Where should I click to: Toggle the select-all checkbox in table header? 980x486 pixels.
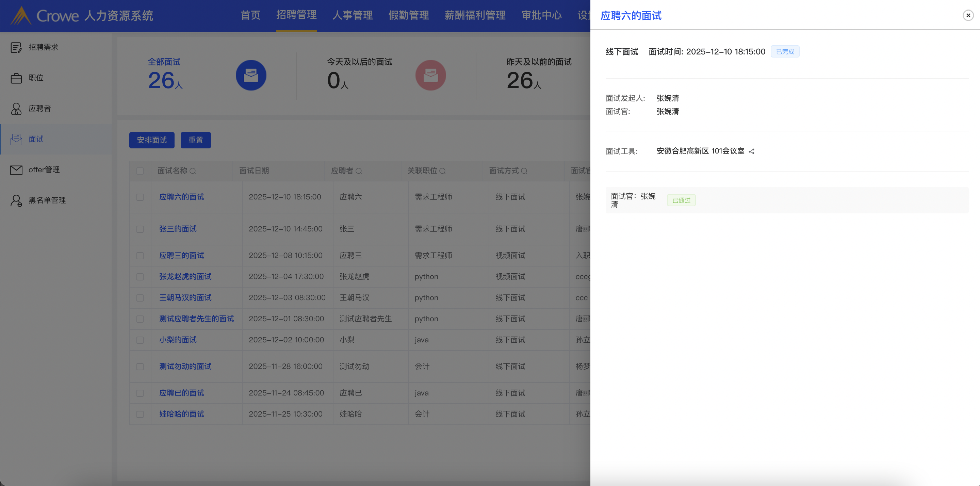coord(140,171)
